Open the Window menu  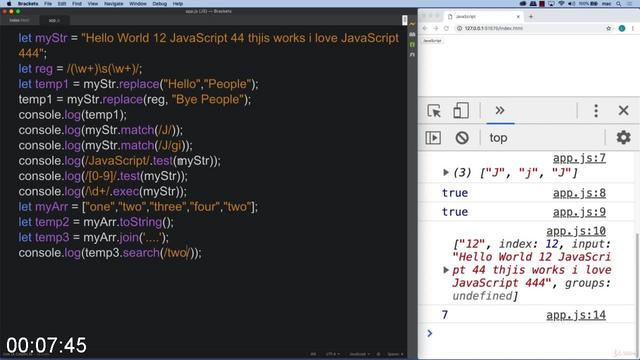(x=138, y=4)
